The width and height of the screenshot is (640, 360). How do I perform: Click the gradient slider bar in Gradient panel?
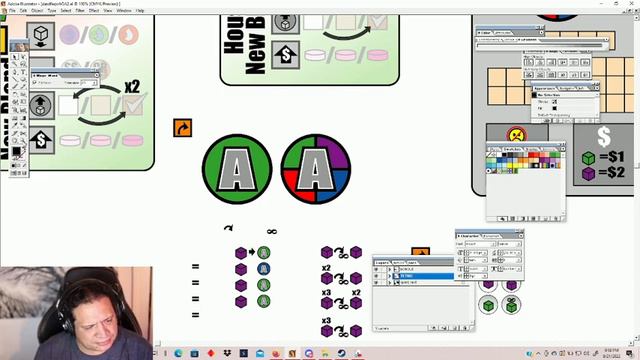point(540,45)
